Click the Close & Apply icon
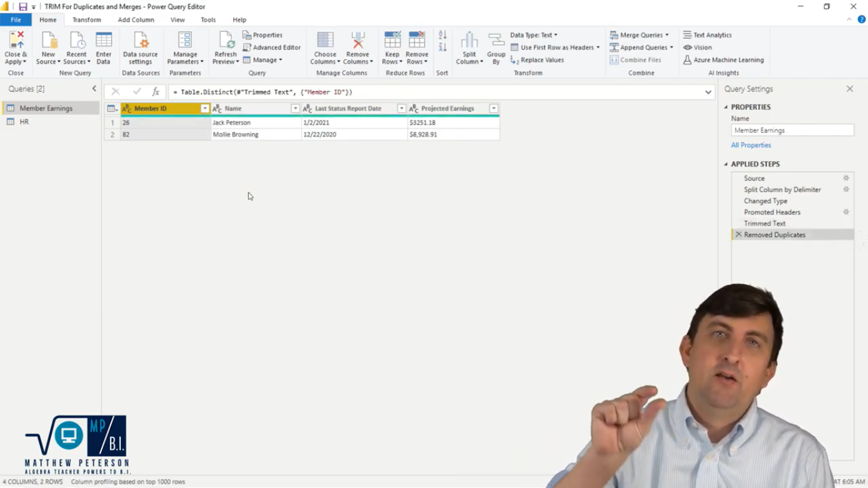The image size is (868, 488). pos(16,41)
